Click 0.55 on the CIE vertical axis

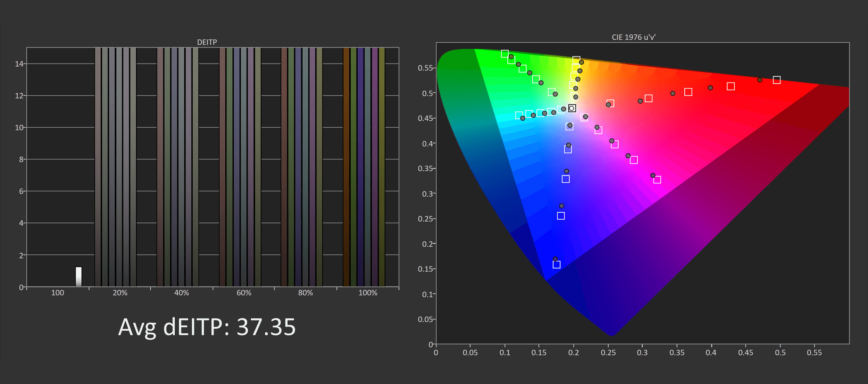click(x=425, y=68)
